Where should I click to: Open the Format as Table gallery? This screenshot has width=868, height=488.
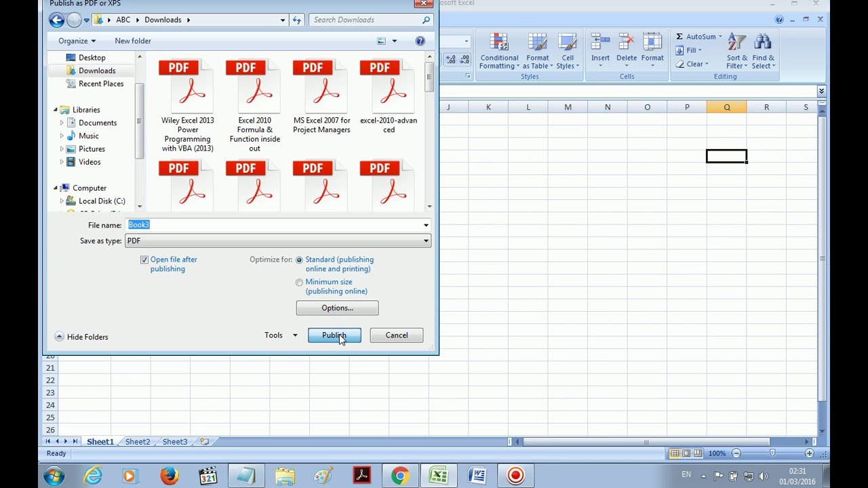tap(538, 51)
